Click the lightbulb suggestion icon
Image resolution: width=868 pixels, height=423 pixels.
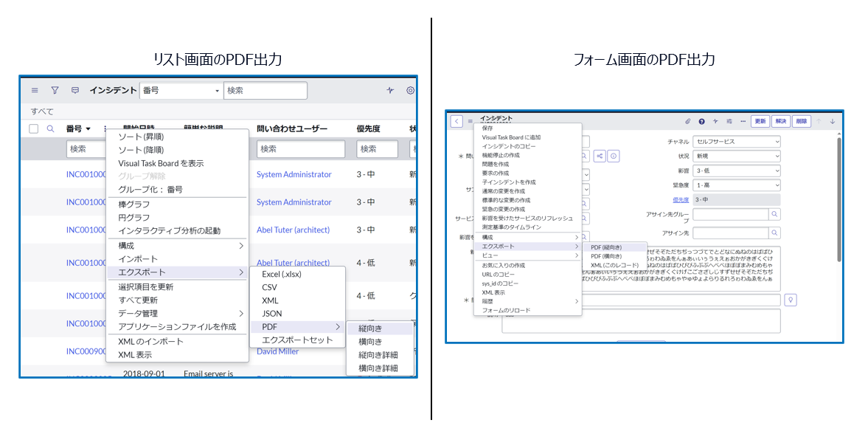tap(792, 300)
